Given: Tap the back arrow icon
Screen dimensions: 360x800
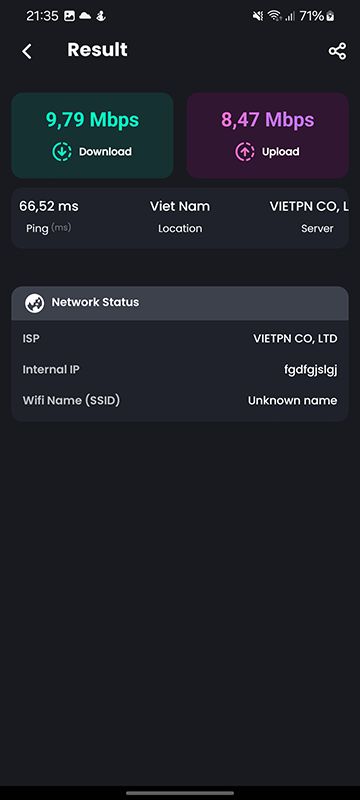Looking at the screenshot, I should pos(27,51).
